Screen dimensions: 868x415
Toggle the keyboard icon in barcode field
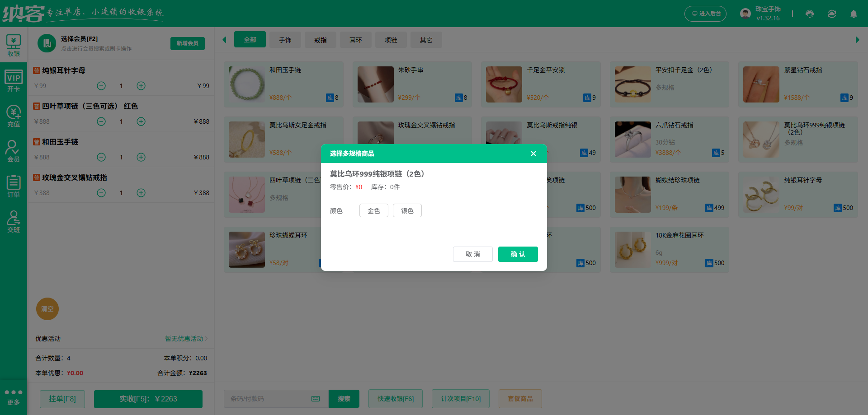click(x=315, y=399)
